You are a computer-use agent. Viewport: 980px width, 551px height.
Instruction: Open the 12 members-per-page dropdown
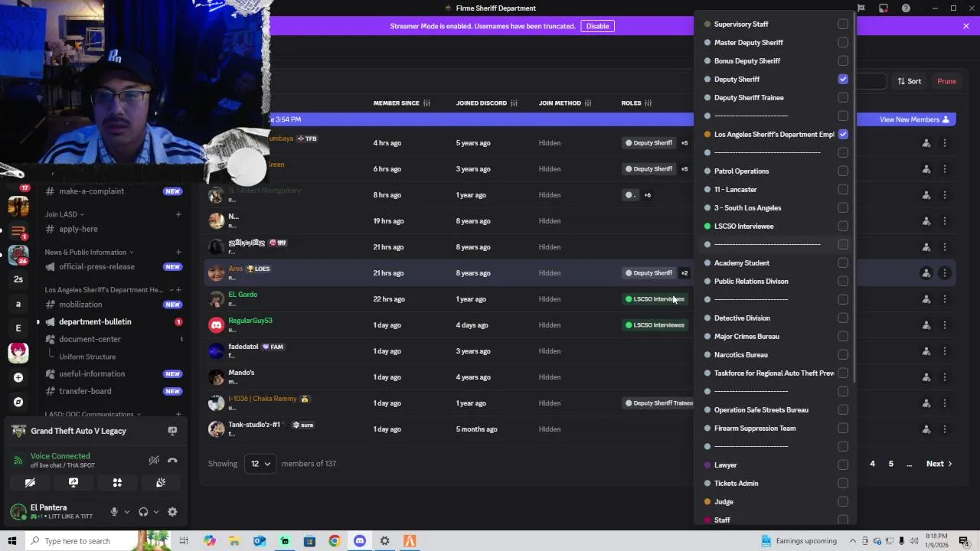point(260,464)
